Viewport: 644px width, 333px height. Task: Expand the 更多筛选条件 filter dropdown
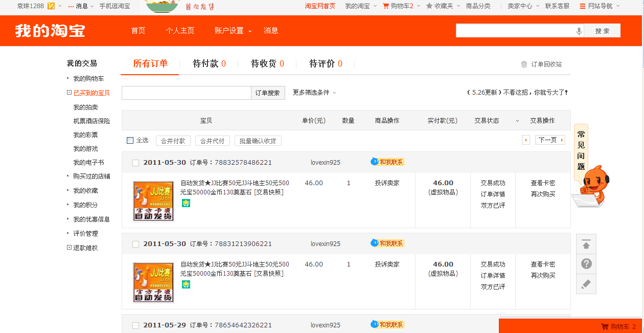click(x=314, y=93)
